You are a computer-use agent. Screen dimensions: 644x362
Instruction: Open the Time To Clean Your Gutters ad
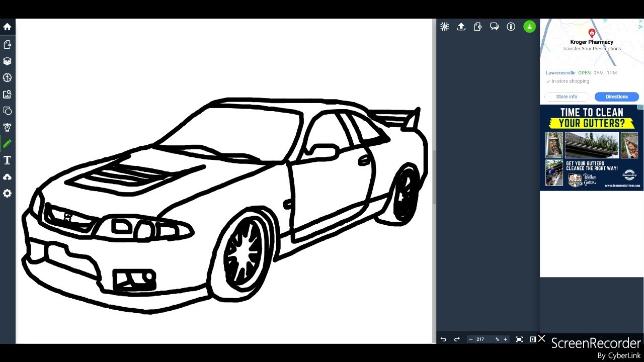click(x=592, y=148)
